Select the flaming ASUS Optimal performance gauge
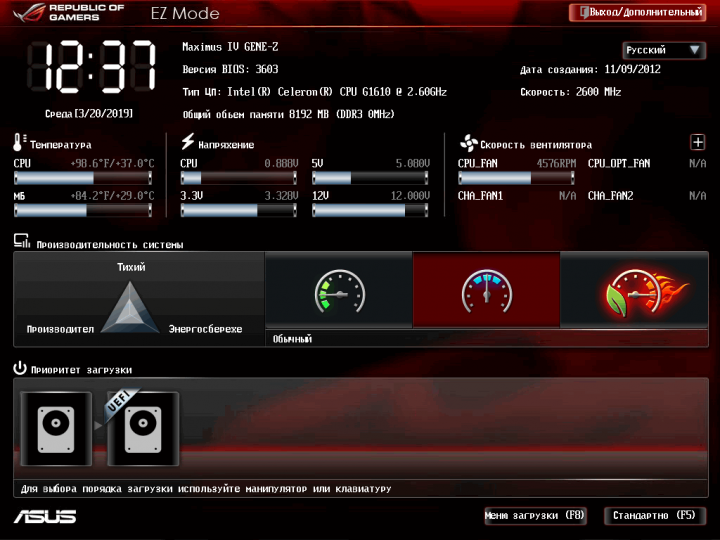Screen dimensions: 720x540 [x=634, y=290]
